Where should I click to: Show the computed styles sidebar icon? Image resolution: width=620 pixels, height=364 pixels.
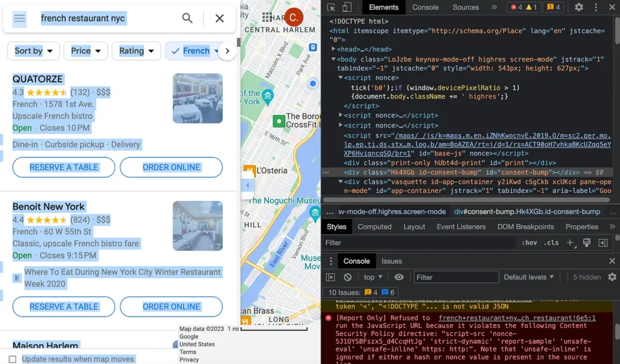coord(603,243)
